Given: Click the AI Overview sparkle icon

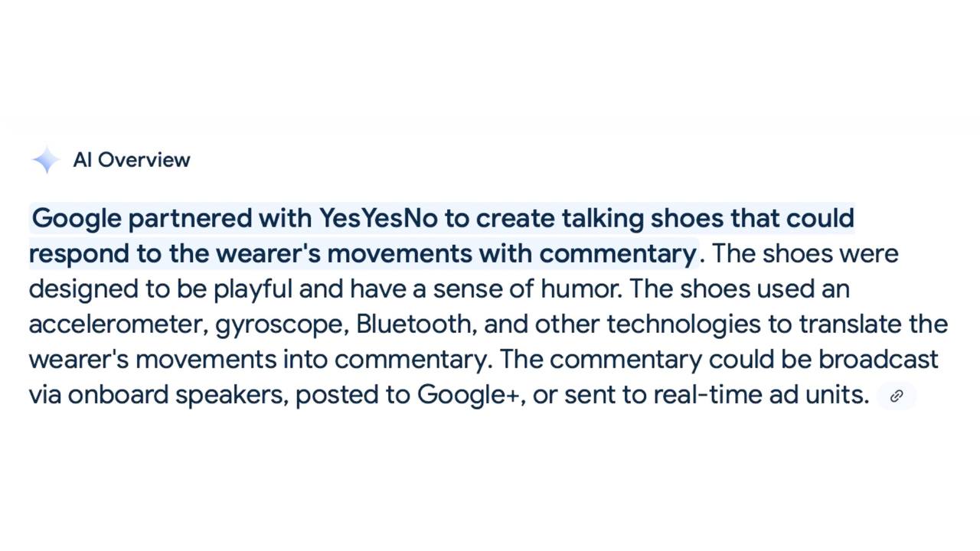Looking at the screenshot, I should [46, 160].
